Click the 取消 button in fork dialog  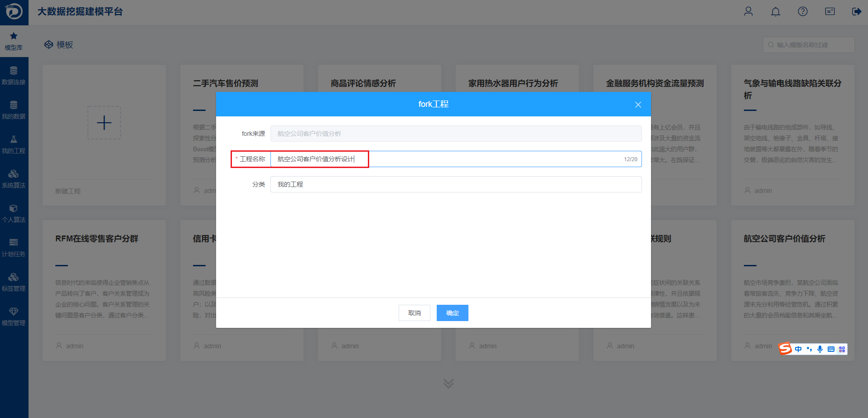(x=414, y=313)
